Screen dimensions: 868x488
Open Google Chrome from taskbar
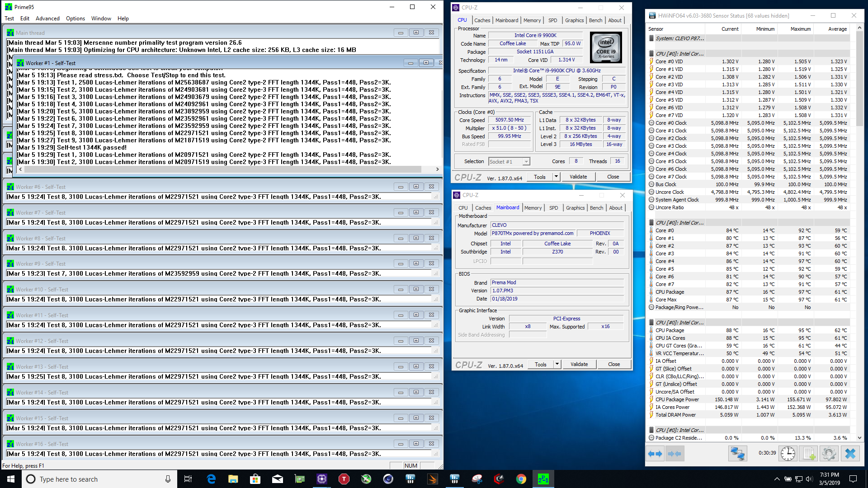[521, 479]
